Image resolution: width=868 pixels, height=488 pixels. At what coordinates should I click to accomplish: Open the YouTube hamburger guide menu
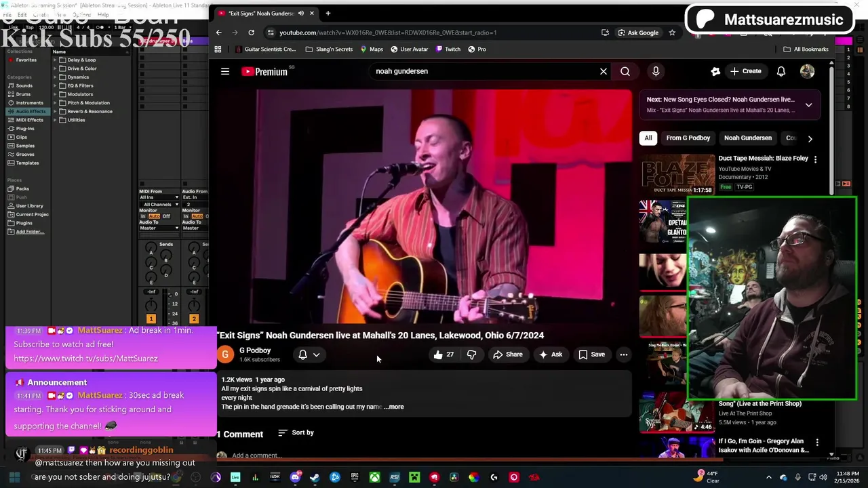pos(225,71)
